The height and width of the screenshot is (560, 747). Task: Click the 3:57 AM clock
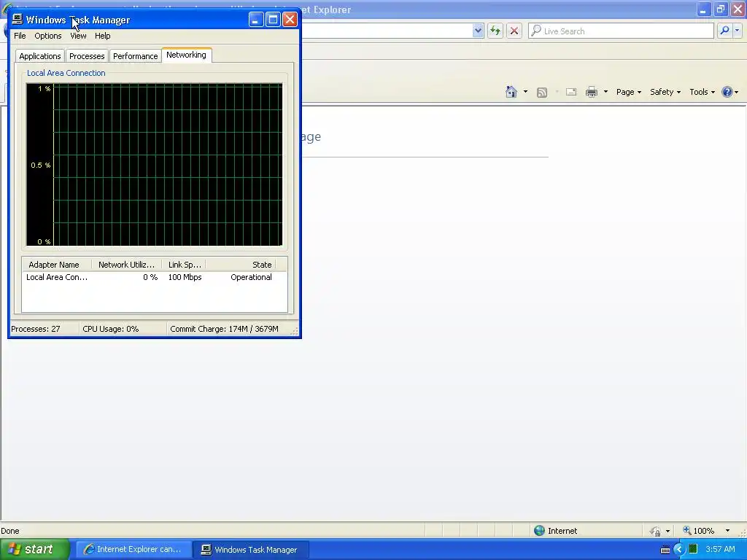720,549
